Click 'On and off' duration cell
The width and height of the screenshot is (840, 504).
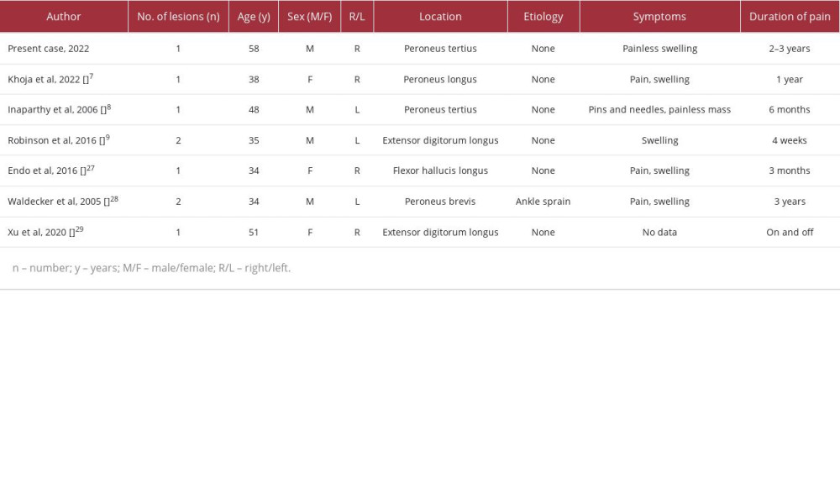[x=790, y=232]
